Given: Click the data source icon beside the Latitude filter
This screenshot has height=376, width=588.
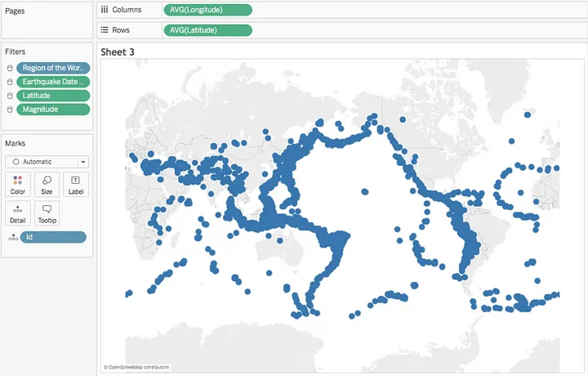Looking at the screenshot, I should (x=10, y=96).
